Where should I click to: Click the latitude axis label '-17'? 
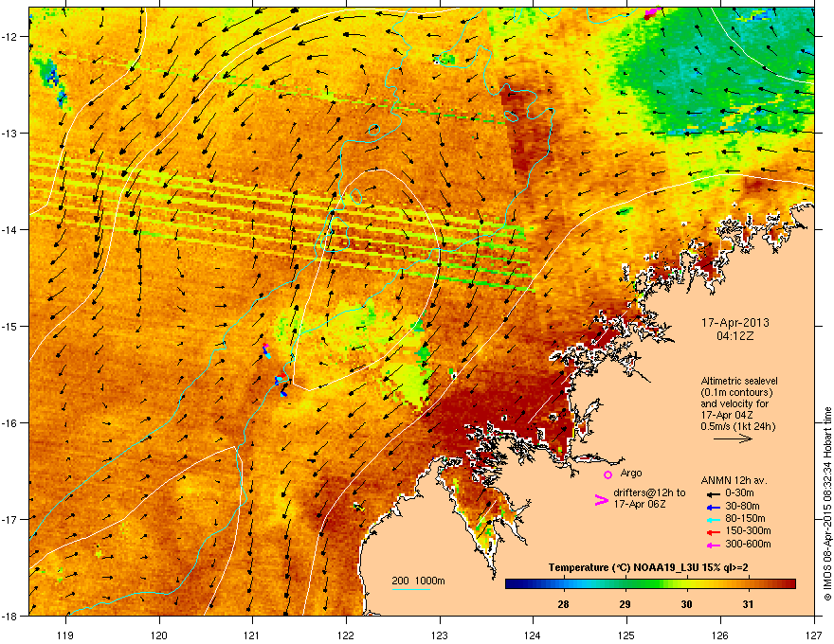click(10, 519)
